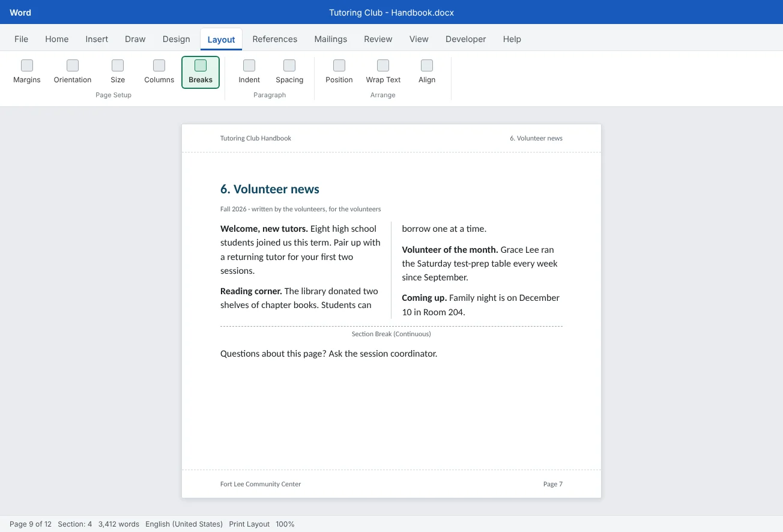Click 'Section: 4' in status bar
The height and width of the screenshot is (532, 783).
pyautogui.click(x=75, y=524)
